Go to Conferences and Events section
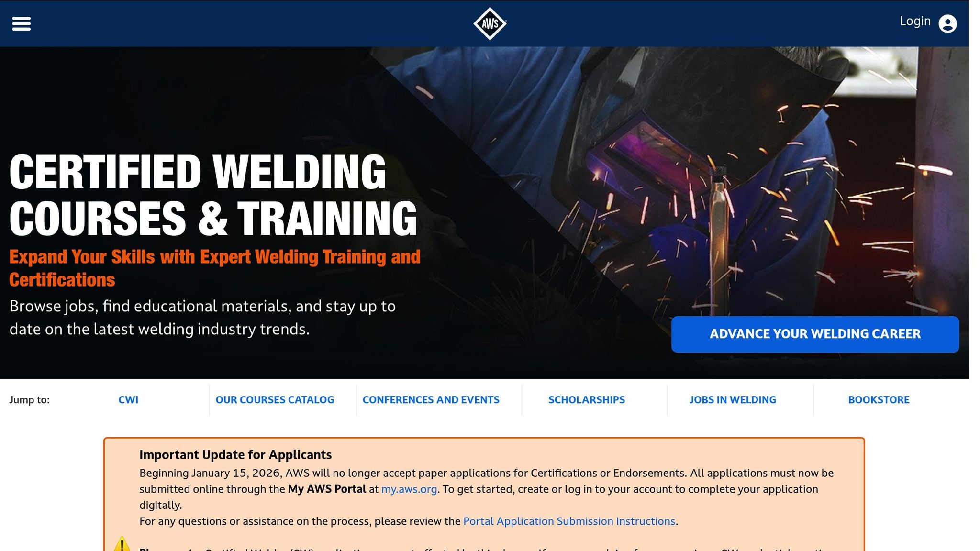This screenshot has height=551, width=980. (431, 400)
